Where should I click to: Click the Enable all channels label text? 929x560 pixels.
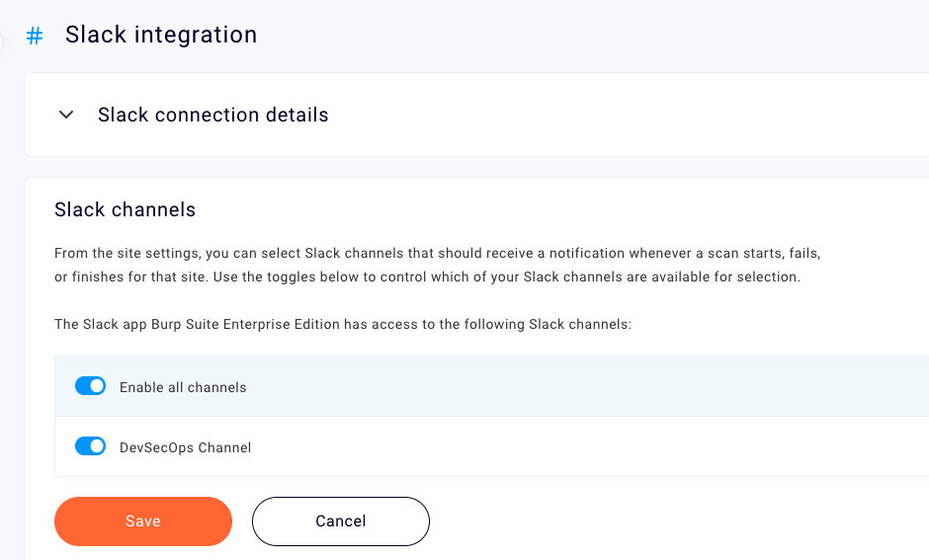[x=183, y=387]
